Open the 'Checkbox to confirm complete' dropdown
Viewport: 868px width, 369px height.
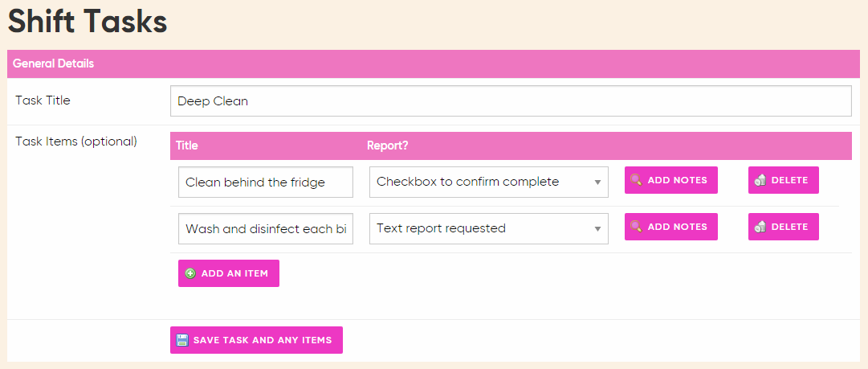point(489,182)
